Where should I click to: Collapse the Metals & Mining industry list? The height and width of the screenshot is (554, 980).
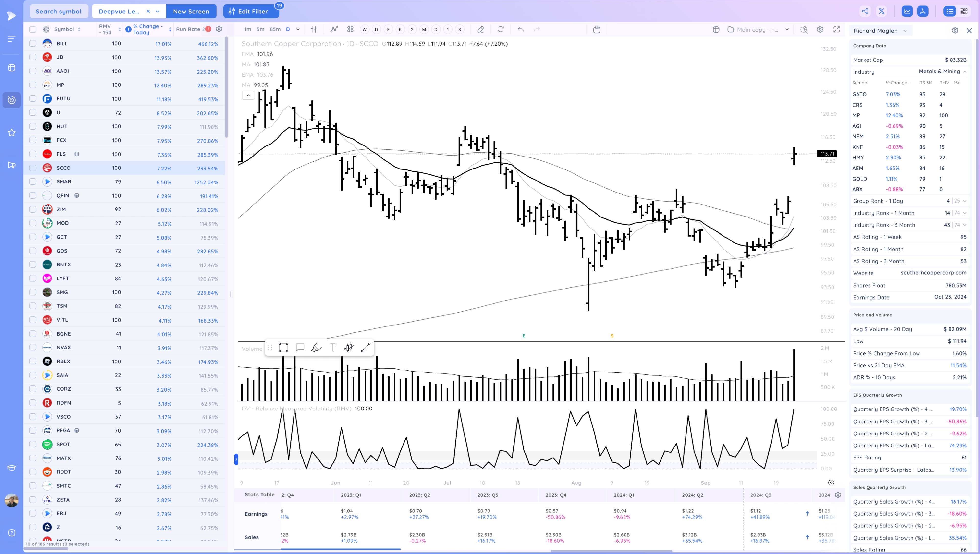click(965, 72)
